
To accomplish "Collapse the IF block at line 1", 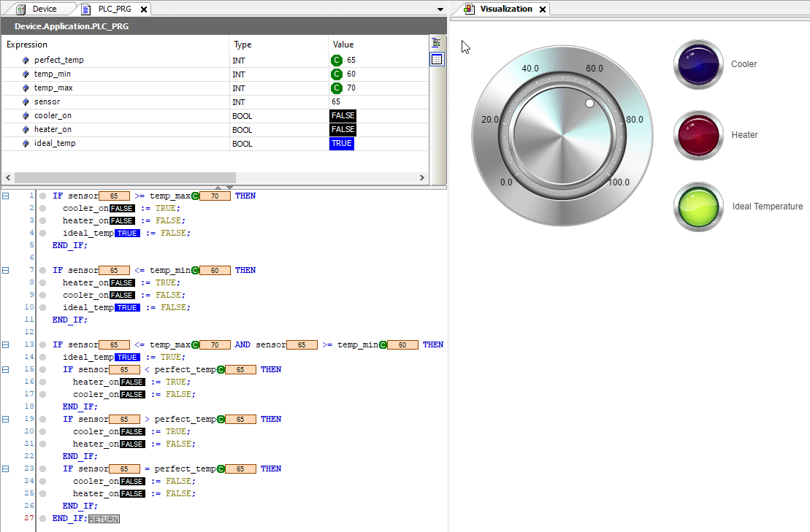I will click(x=6, y=196).
